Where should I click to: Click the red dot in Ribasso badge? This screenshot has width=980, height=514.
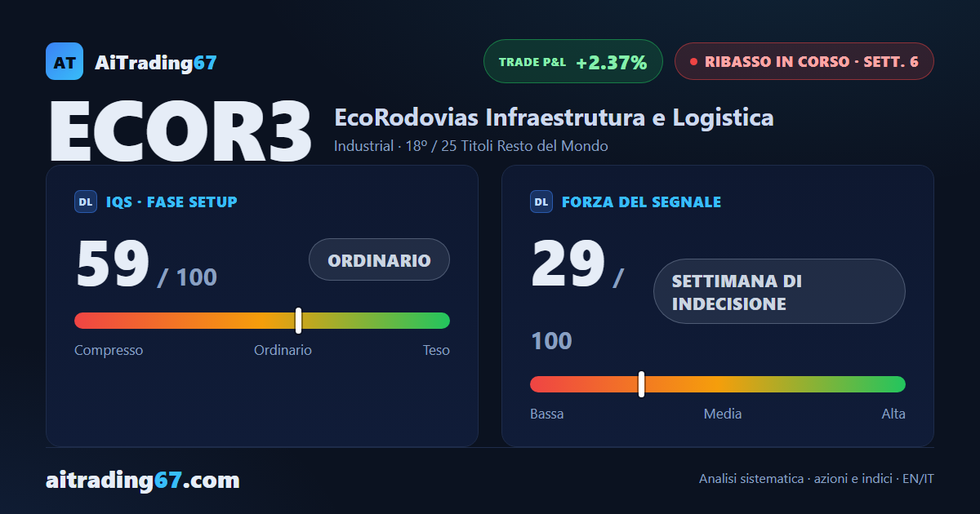(693, 61)
